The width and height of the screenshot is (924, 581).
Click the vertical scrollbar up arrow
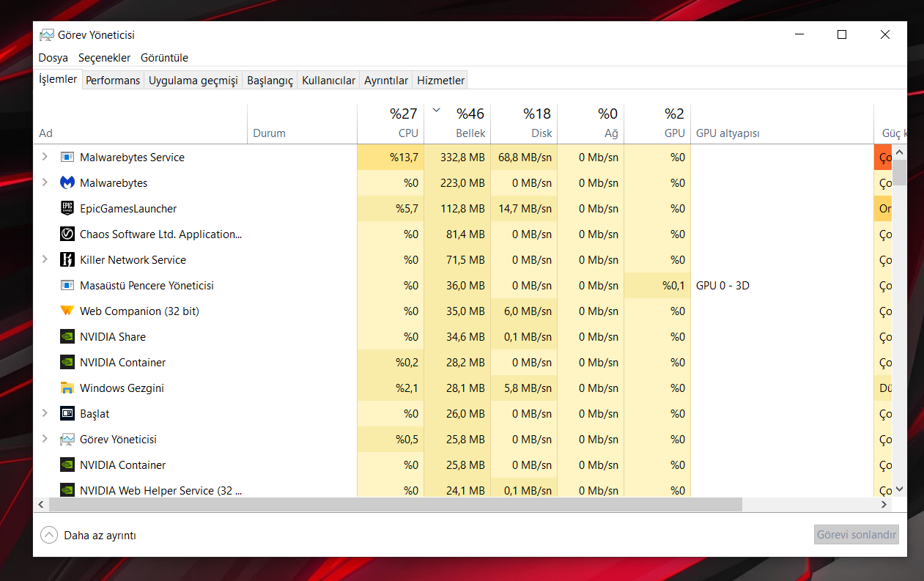tap(900, 152)
